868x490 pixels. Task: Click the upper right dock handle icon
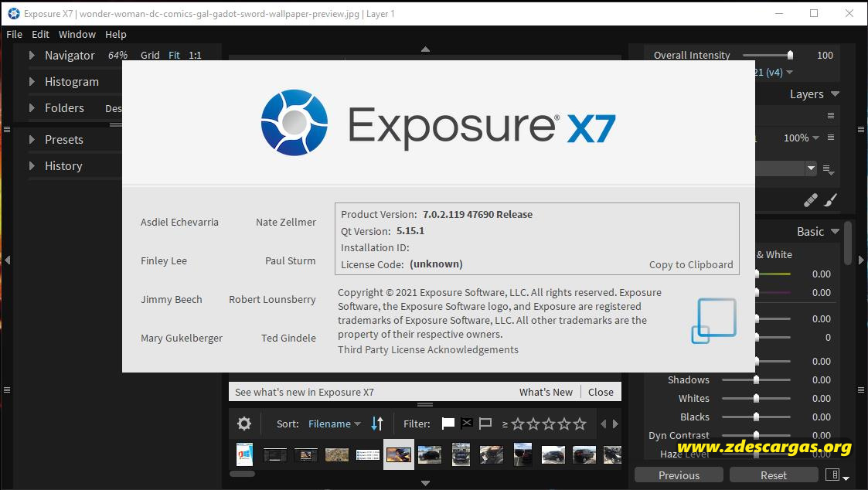861,130
